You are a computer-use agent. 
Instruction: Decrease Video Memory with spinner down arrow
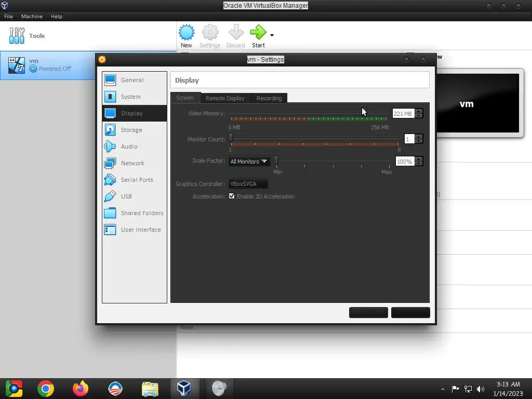pos(419,116)
